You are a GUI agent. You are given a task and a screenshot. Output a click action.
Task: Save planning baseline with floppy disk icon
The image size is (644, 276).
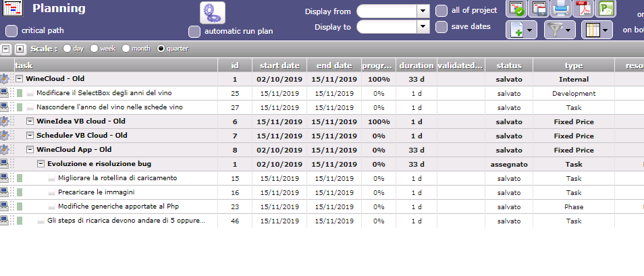click(x=539, y=9)
